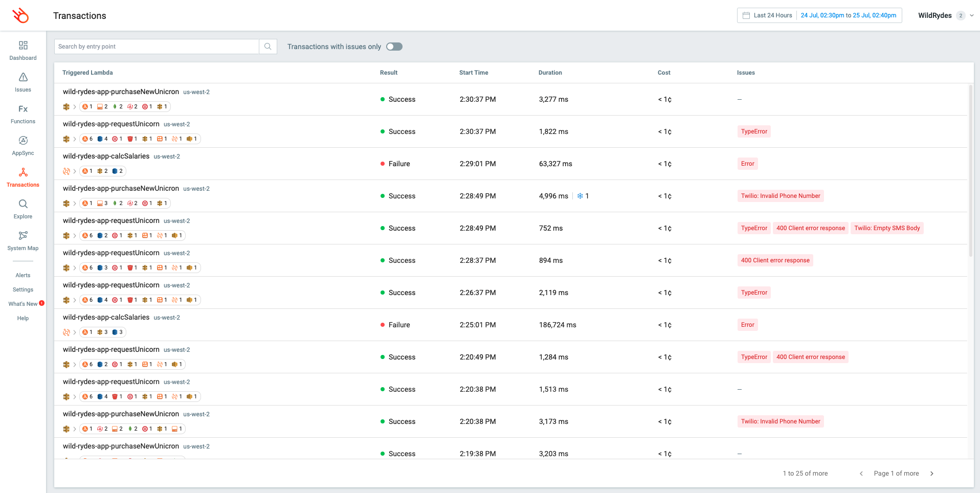This screenshot has width=980, height=493.
Task: Enable the Transactions with issues only switch
Action: click(394, 47)
